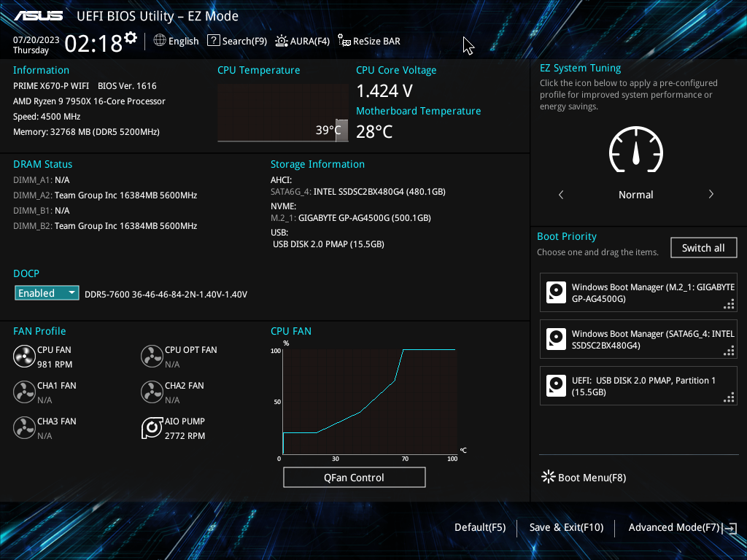The image size is (747, 560).
Task: Open Boot Menu(F8)
Action: click(584, 477)
